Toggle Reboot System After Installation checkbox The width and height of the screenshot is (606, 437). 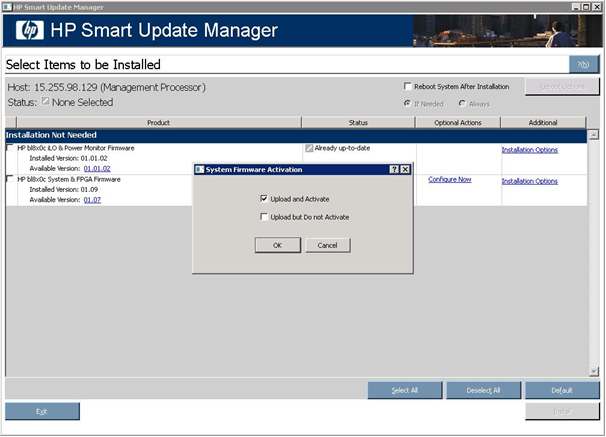click(x=407, y=87)
